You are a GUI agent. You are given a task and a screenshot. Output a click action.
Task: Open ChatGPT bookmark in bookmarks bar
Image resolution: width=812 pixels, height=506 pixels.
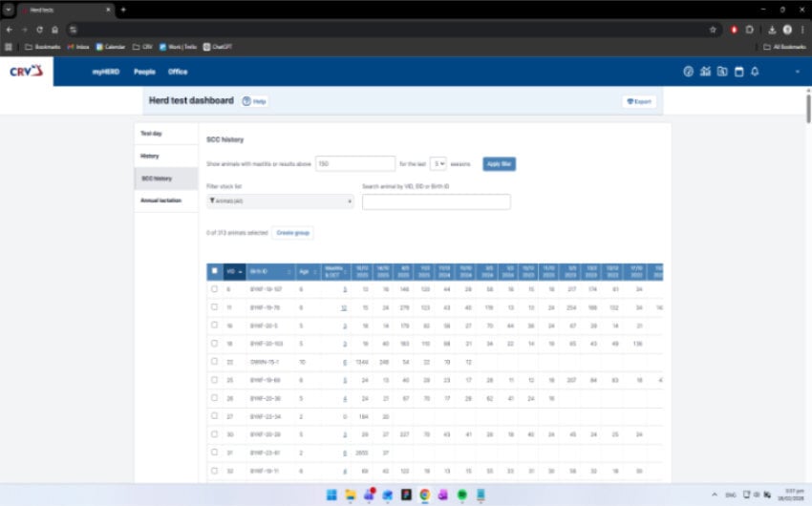coord(217,46)
